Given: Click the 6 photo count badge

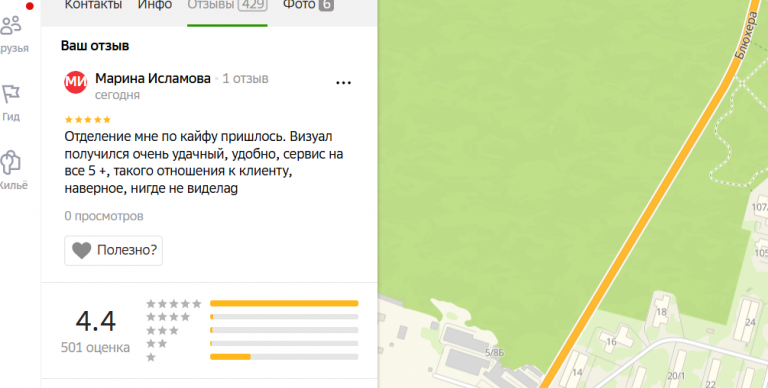Looking at the screenshot, I should [x=326, y=5].
